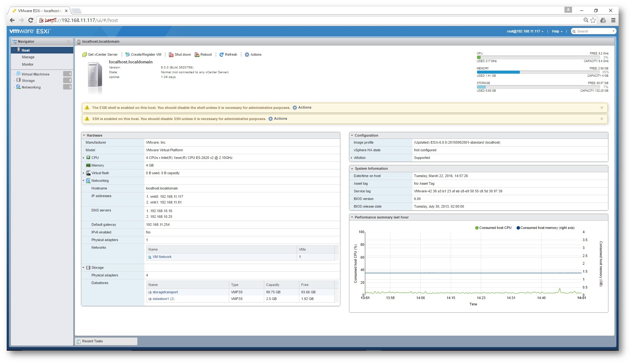This screenshot has width=632, height=364.
Task: Collapse the Storage hardware section
Action: point(84,268)
